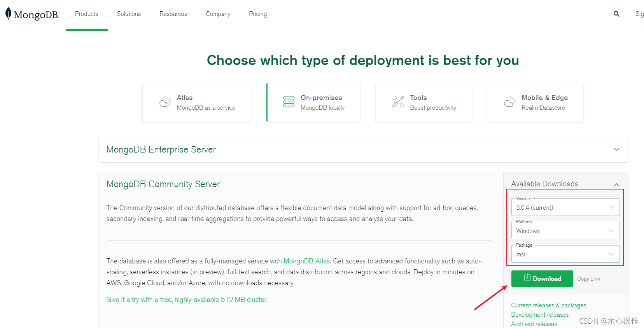Open the Platform dropdown showing Windows
Screen dimensions: 644x328
pos(565,231)
